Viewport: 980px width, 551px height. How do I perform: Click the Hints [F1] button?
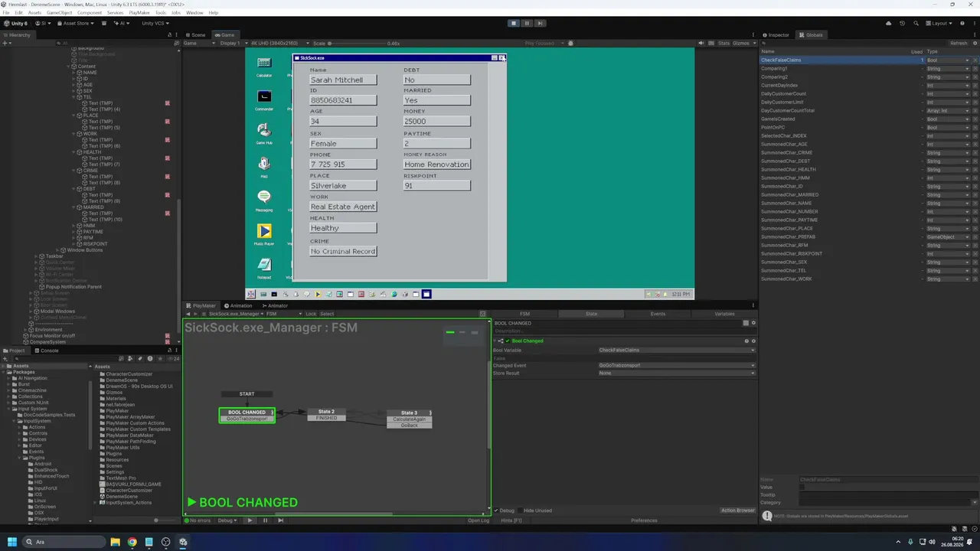click(x=511, y=520)
